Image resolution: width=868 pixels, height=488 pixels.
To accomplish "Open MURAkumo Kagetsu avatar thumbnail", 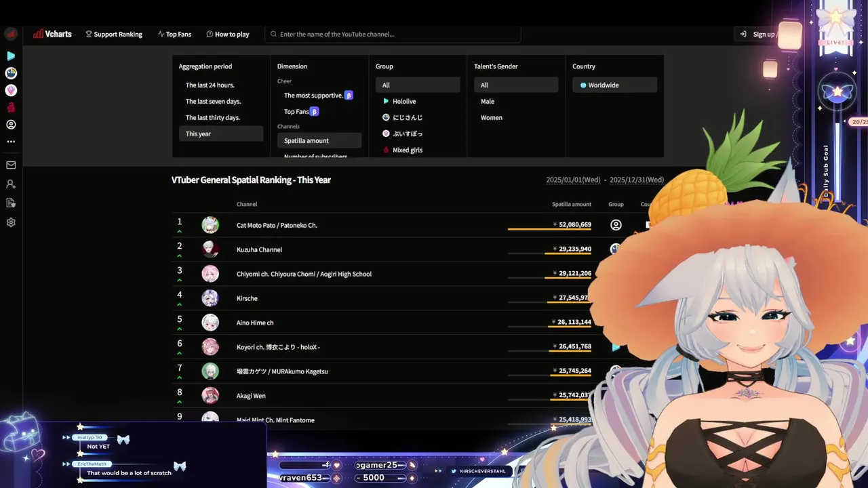I will click(210, 371).
